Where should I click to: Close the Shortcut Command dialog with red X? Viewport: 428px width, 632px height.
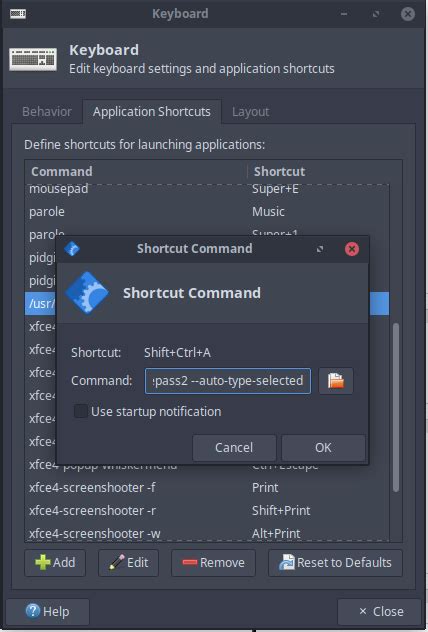coord(352,249)
